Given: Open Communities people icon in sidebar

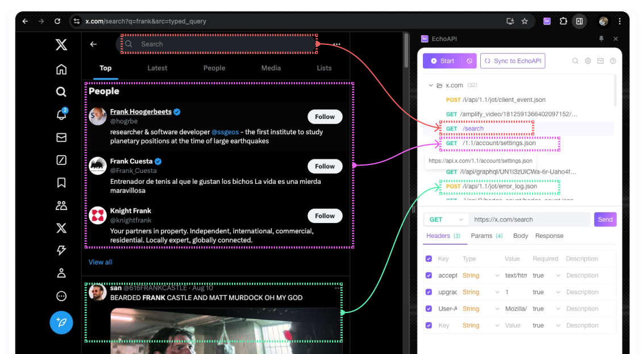Looking at the screenshot, I should [61, 205].
